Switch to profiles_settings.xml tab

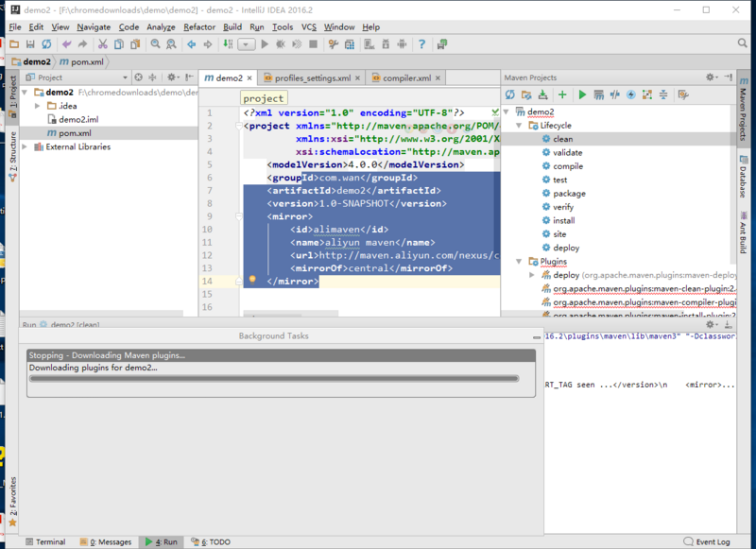(x=313, y=78)
